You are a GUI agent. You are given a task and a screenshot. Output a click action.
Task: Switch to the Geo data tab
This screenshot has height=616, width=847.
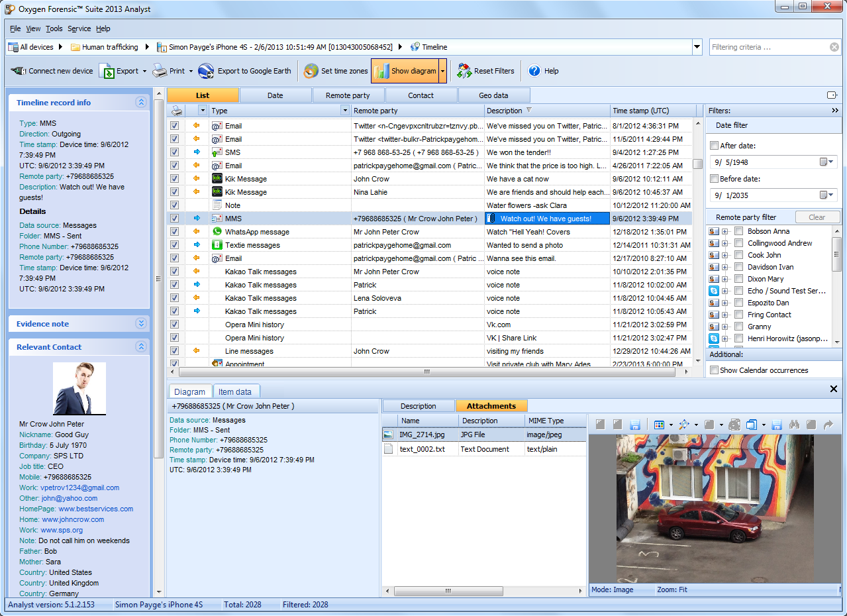tap(493, 95)
